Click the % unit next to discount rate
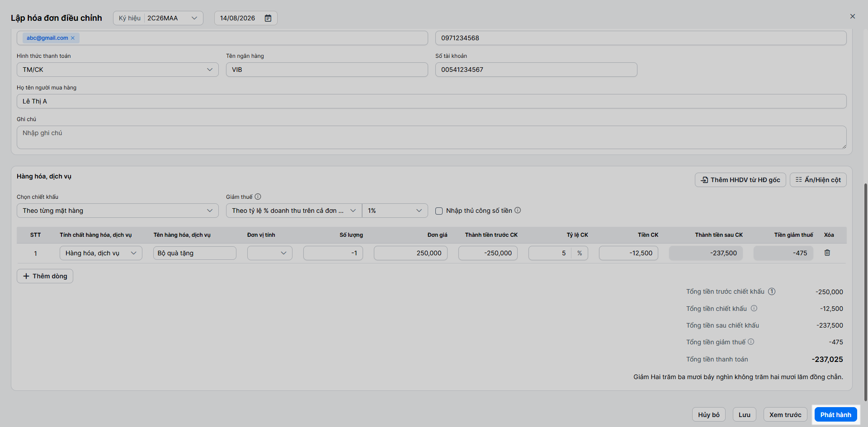Viewport: 868px width, 427px height. [580, 253]
